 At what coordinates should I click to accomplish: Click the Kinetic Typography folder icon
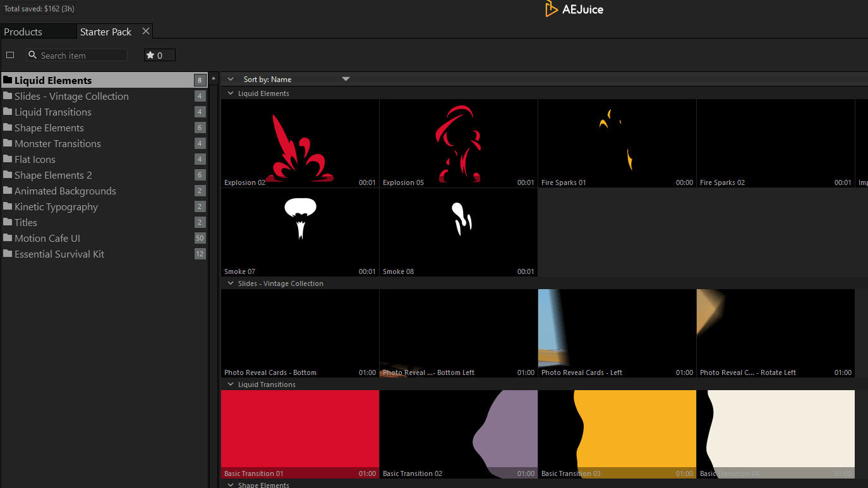tap(8, 206)
